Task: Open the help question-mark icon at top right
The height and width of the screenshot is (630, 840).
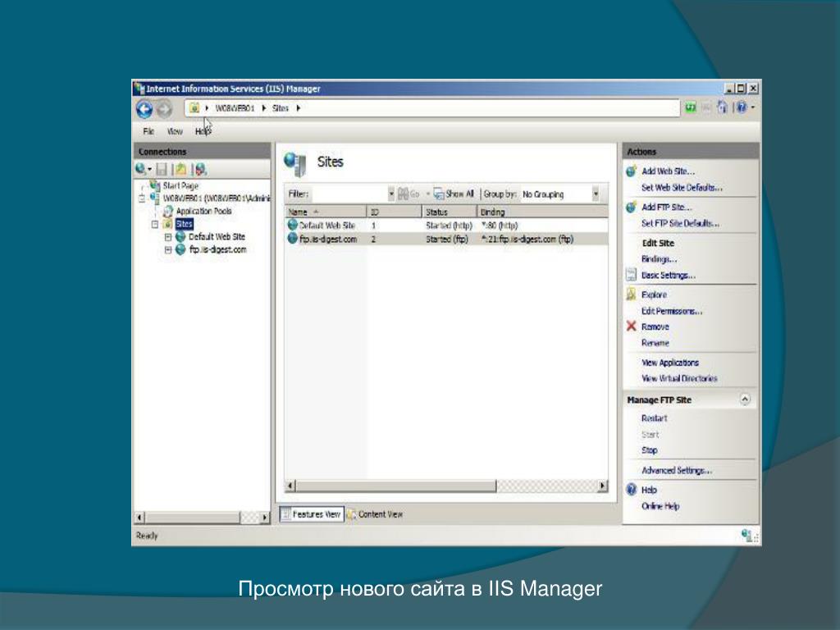Action: point(742,107)
